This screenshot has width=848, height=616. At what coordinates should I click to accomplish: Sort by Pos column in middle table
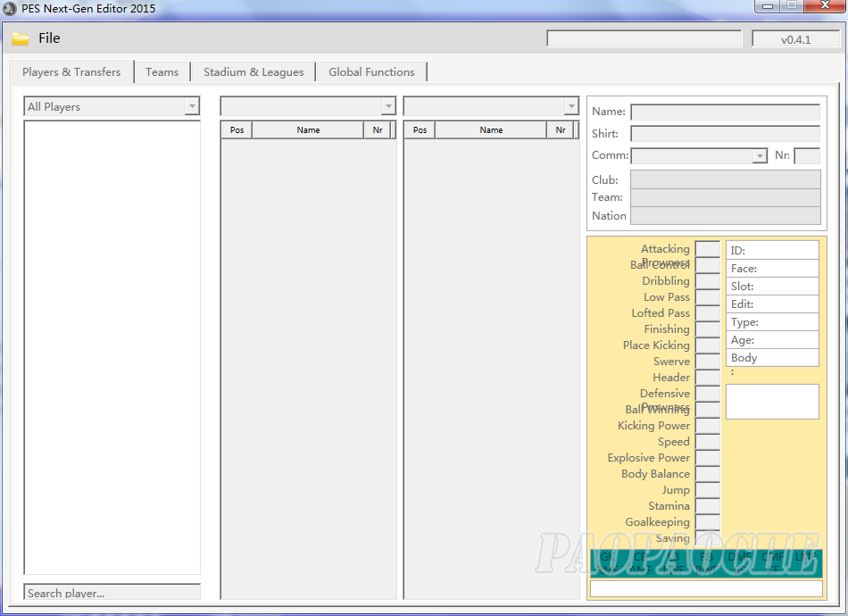(237, 130)
